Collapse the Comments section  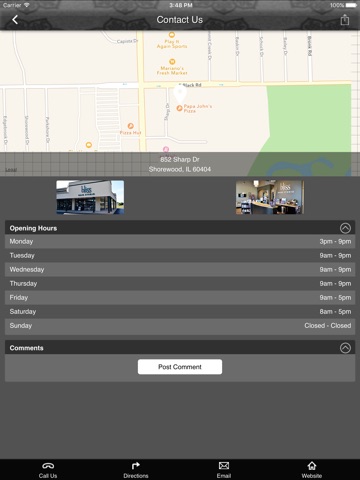click(345, 348)
